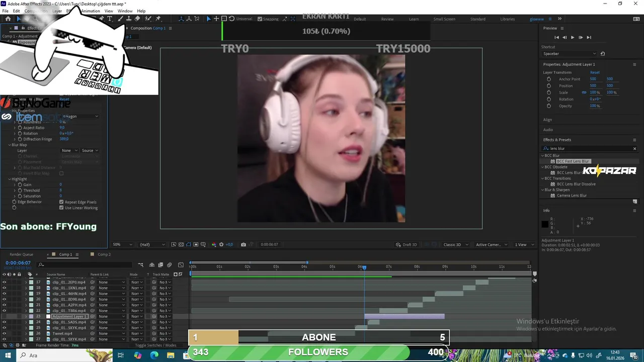This screenshot has height=362, width=644.
Task: Hide layer 17 with its eye toggle
Action: 4,282
